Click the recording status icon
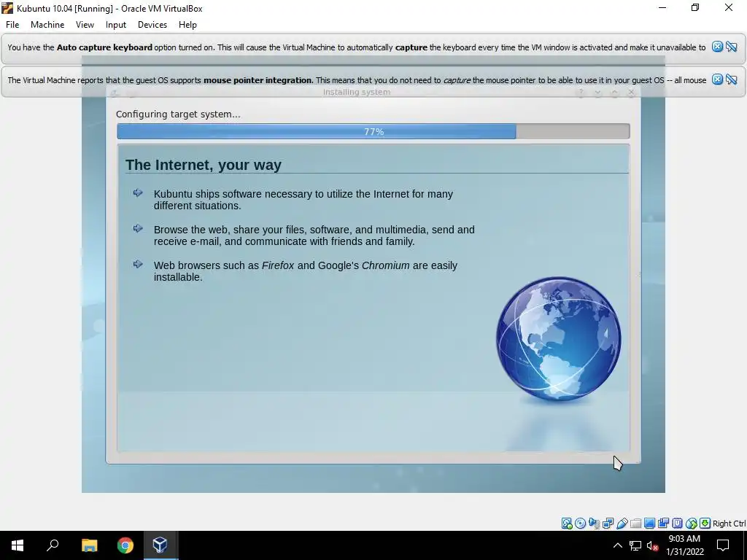 click(x=663, y=524)
